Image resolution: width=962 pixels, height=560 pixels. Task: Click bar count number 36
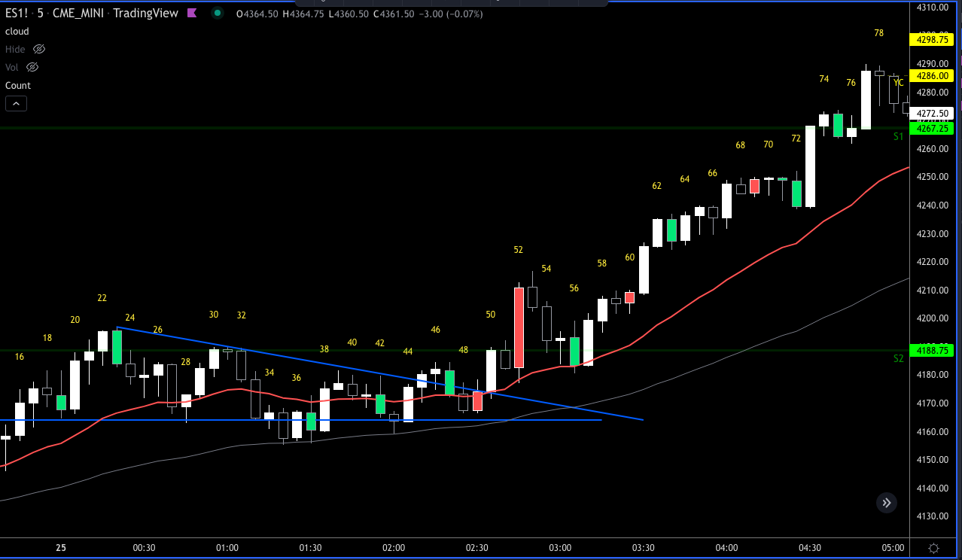[297, 378]
